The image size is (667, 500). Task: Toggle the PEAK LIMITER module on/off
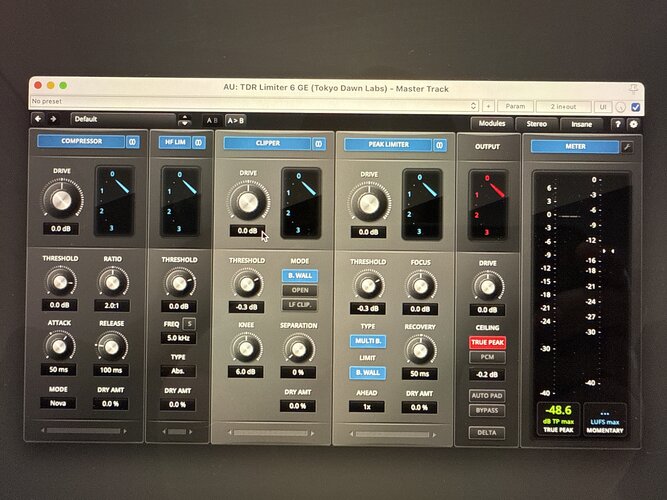point(388,145)
